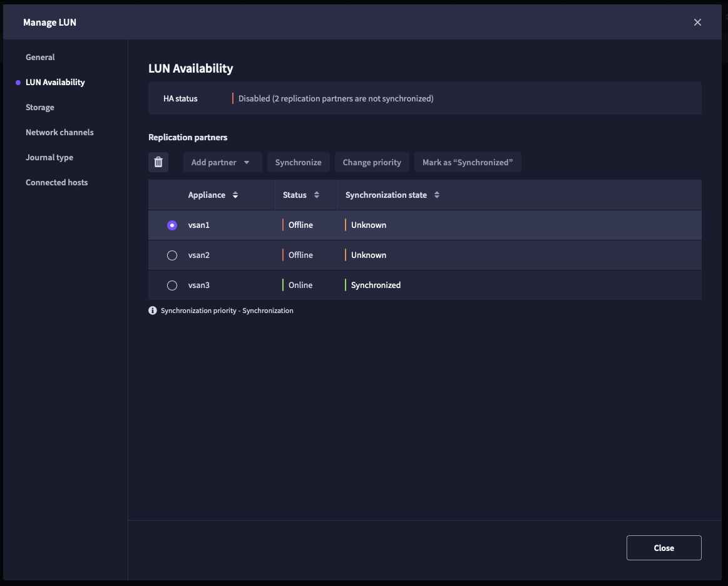Switch to the Storage section
The image size is (728, 586).
pos(40,107)
